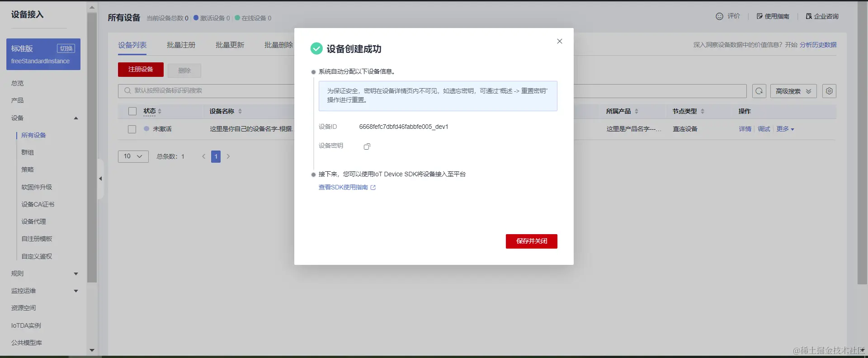Viewport: 868px width, 358px height.
Task: Expand the 监控运维 sidebar section
Action: pos(76,291)
